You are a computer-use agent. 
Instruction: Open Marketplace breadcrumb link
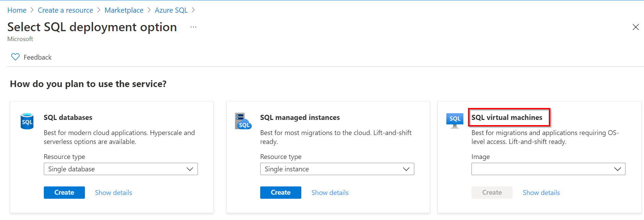pyautogui.click(x=124, y=10)
